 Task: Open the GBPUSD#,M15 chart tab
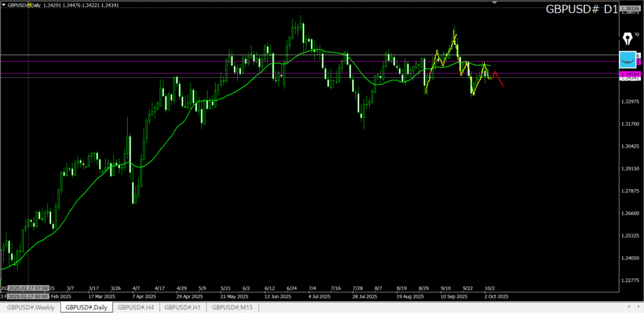[233, 307]
